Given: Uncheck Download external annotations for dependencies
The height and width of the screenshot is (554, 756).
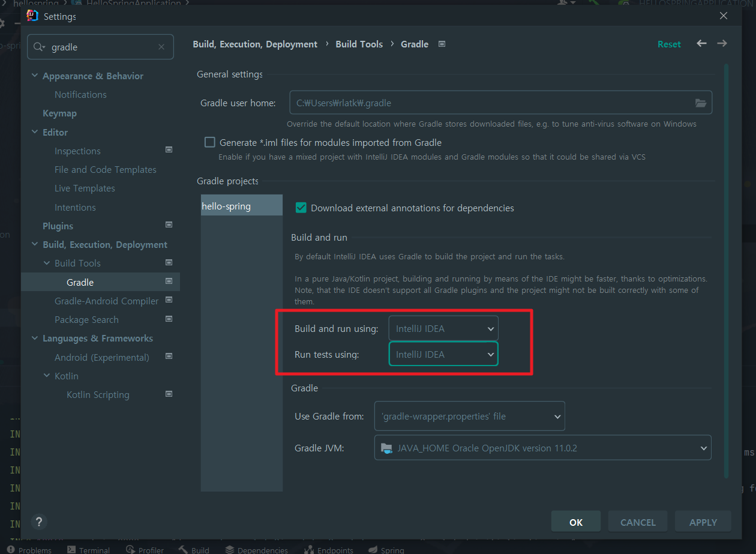Looking at the screenshot, I should point(301,208).
